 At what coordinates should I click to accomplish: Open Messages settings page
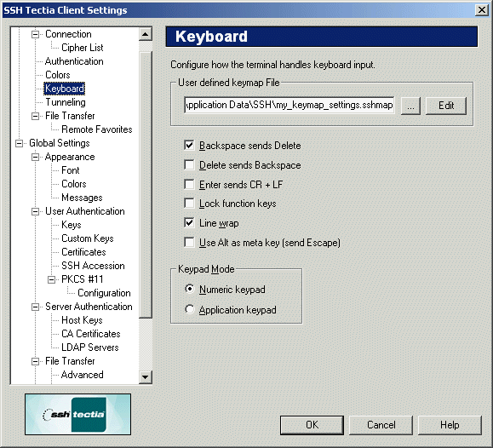pos(82,198)
